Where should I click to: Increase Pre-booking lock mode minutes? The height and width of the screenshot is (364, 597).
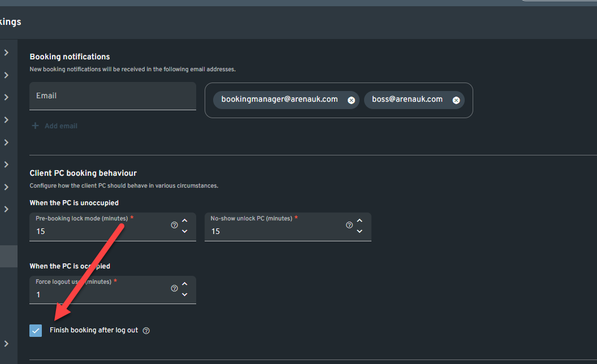(x=184, y=220)
